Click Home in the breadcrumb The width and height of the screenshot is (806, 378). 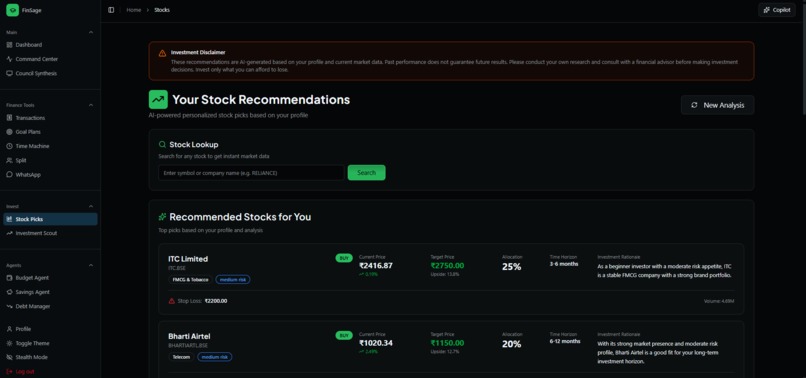pos(134,10)
